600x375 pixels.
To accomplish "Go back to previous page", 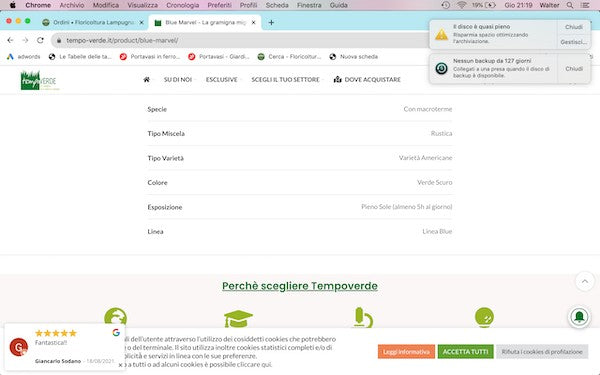I will [x=10, y=40].
